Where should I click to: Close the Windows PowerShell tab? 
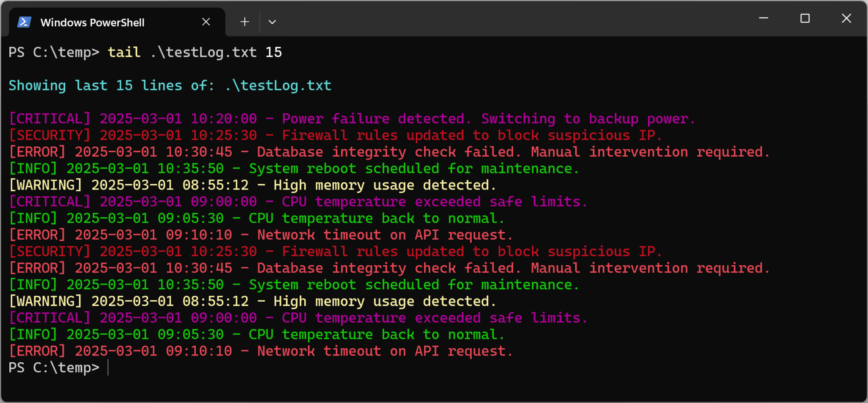click(206, 22)
